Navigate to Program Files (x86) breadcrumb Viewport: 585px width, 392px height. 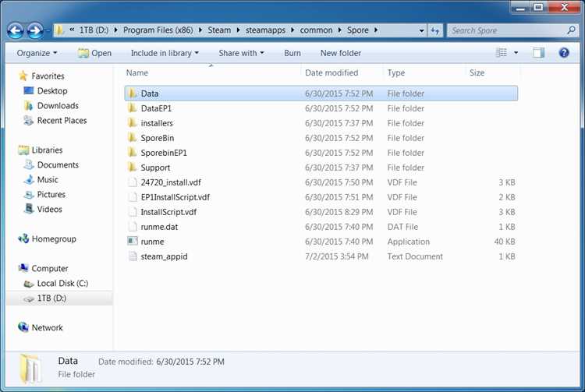[158, 30]
